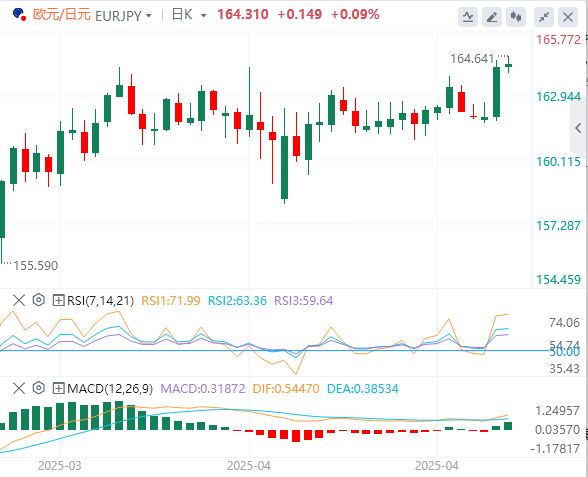Select the latest candlestick on chart
The width and height of the screenshot is (588, 477).
pos(508,65)
